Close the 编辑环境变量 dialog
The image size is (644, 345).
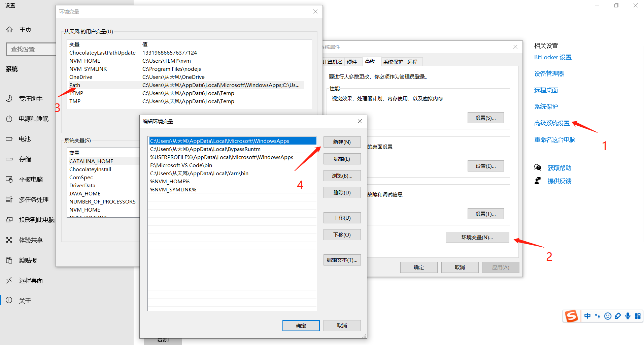pyautogui.click(x=360, y=121)
